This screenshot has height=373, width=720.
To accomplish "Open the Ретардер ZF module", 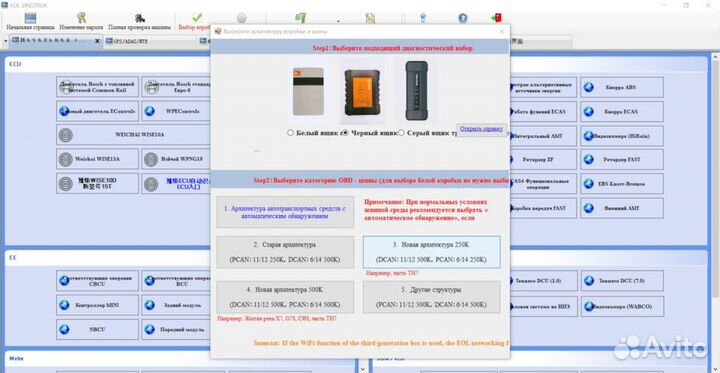I will [x=543, y=159].
